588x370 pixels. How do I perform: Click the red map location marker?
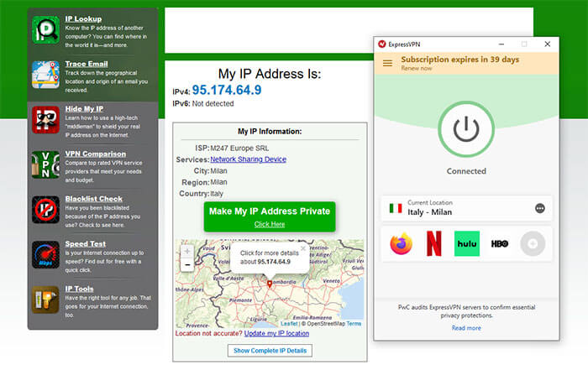click(x=270, y=284)
